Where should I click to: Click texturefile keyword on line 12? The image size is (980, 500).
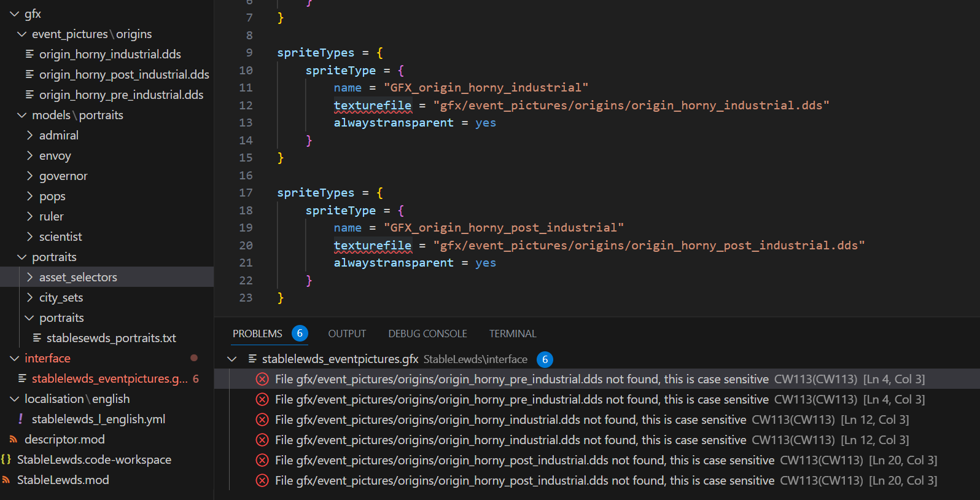point(373,105)
